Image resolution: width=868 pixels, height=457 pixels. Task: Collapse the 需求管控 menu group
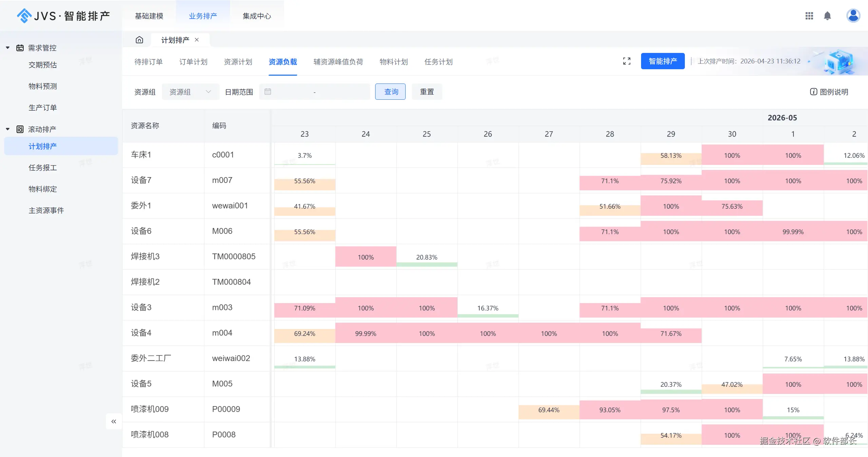[x=8, y=48]
